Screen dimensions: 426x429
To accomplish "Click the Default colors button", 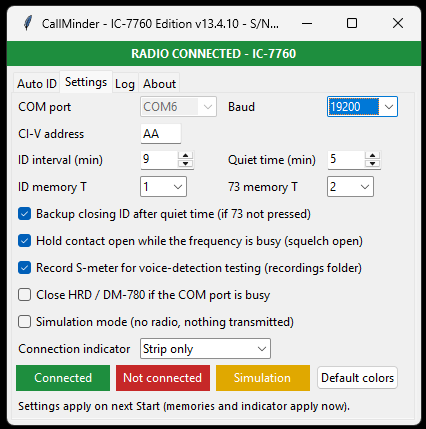I will [x=357, y=378].
